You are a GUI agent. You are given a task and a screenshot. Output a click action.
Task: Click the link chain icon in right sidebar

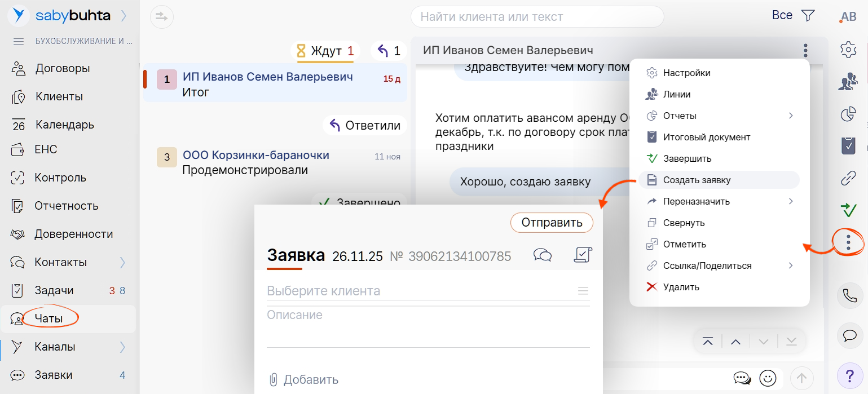click(848, 179)
